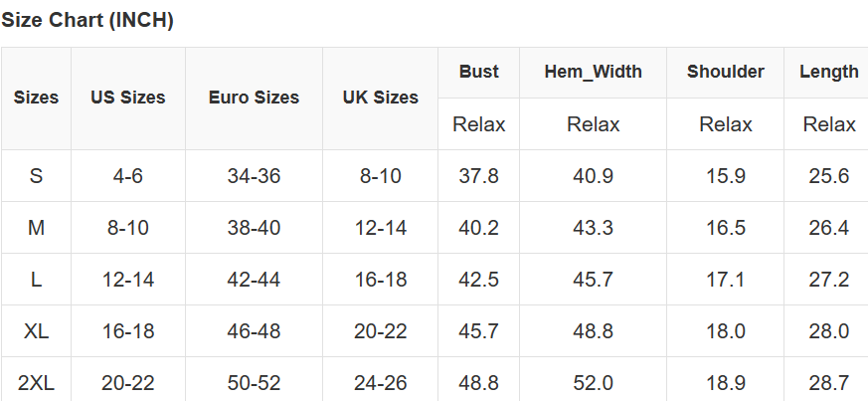Image resolution: width=868 pixels, height=401 pixels.
Task: Select hem width value 52.0
Action: pyautogui.click(x=593, y=383)
